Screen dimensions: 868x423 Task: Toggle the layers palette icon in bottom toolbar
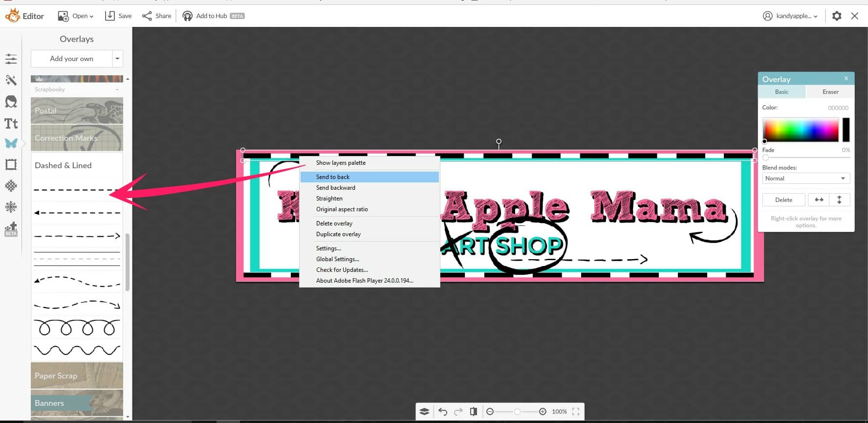point(424,412)
